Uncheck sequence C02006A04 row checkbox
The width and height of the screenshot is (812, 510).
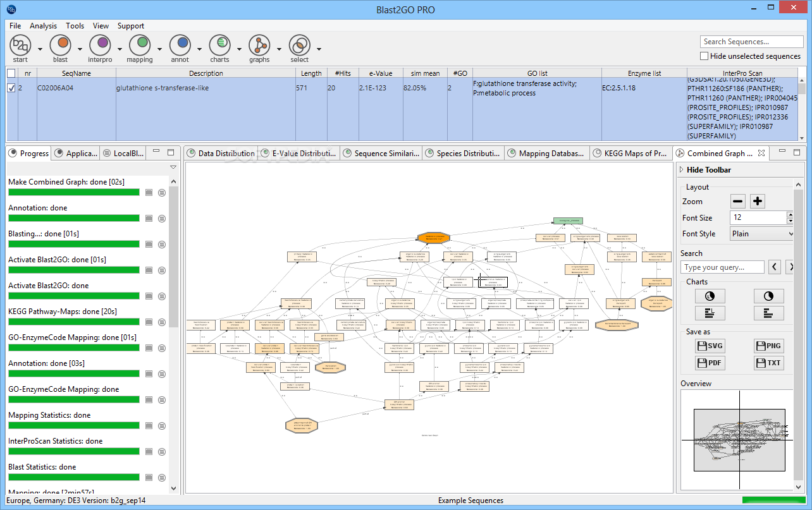point(11,88)
